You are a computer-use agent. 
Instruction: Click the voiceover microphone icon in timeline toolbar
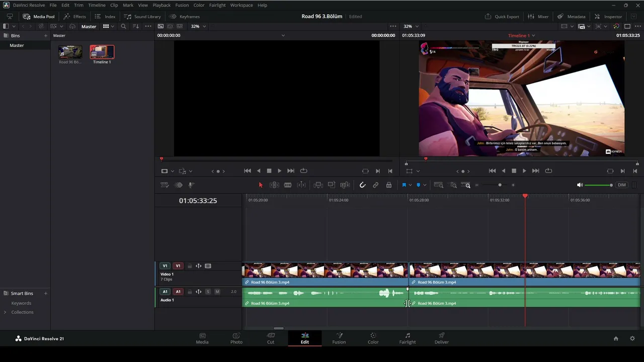pyautogui.click(x=191, y=185)
